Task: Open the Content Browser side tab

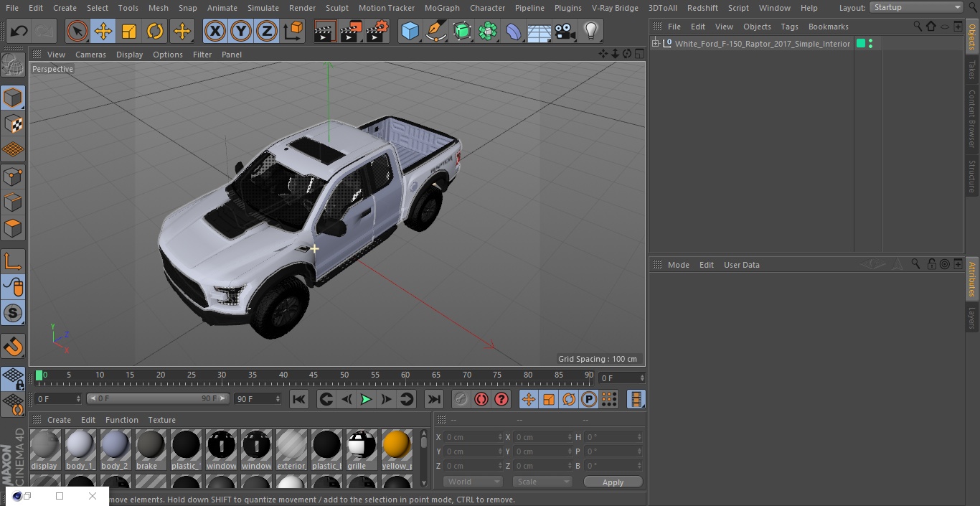Action: (x=972, y=118)
